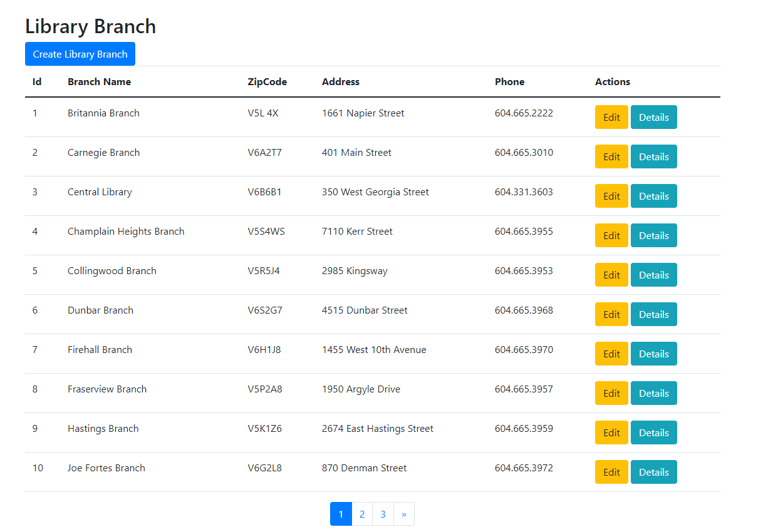Edit the Champlain Heights Branch record
The width and height of the screenshot is (778, 532).
611,235
